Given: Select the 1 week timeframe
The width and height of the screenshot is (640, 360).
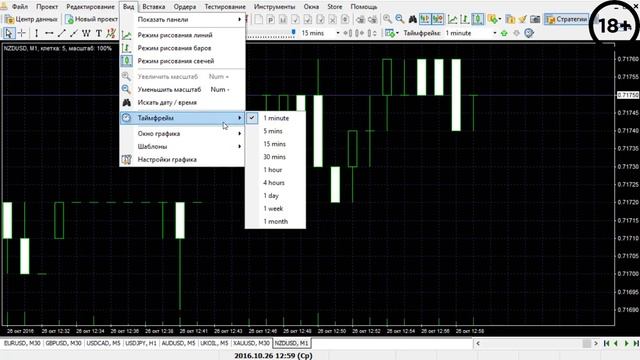Looking at the screenshot, I should tap(276, 209).
